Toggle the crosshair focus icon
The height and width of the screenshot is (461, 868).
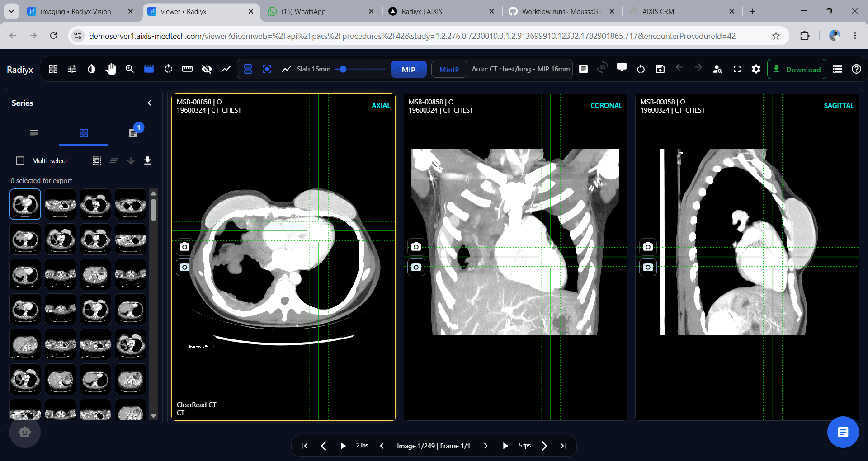click(267, 69)
